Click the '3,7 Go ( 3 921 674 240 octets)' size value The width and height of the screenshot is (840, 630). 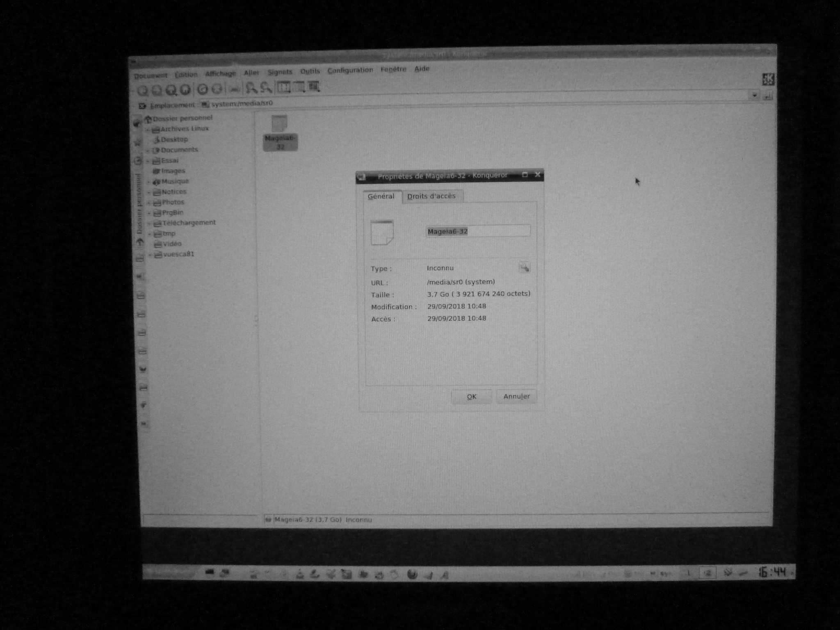[479, 294]
